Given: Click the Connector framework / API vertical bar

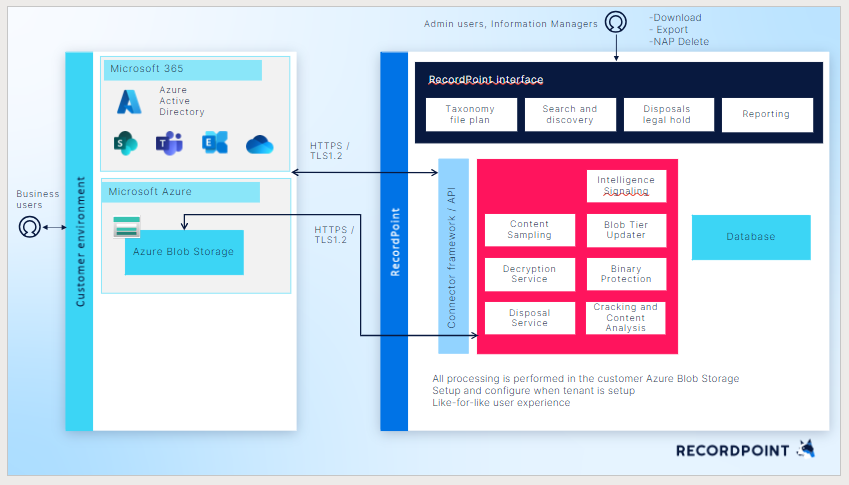Looking at the screenshot, I should [x=453, y=256].
